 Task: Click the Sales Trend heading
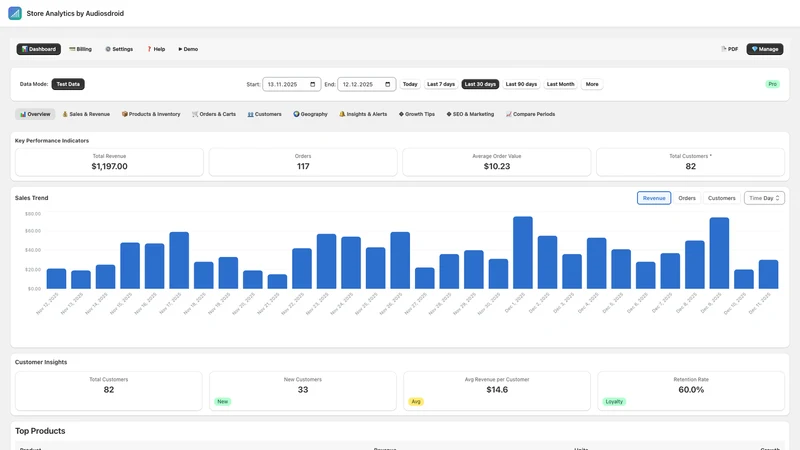click(32, 198)
